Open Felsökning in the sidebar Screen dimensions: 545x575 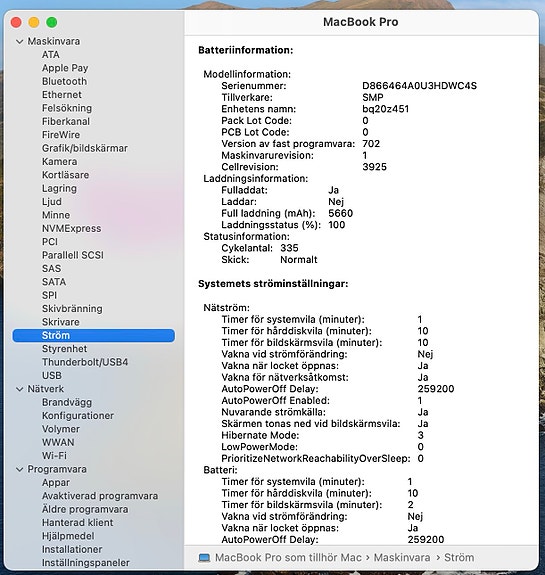[x=67, y=108]
